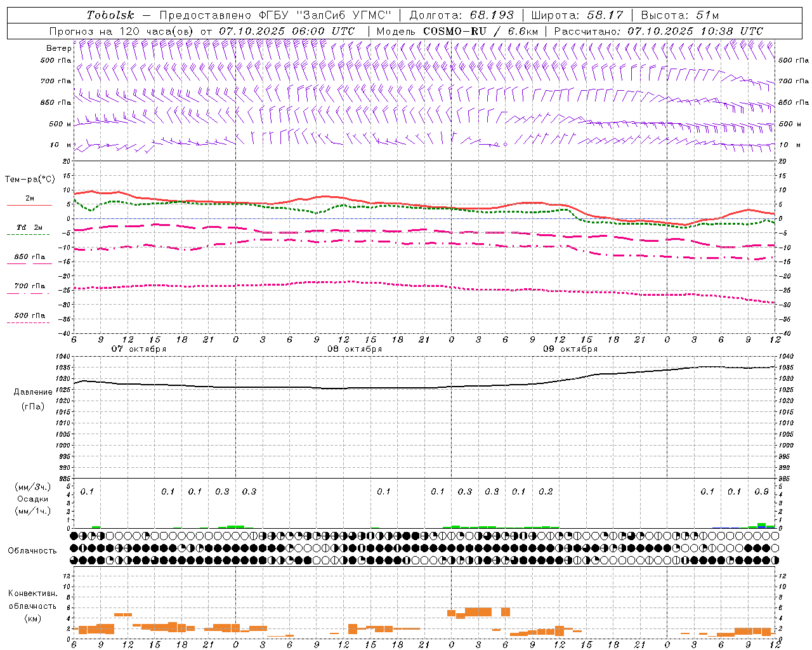Click the '(мм/3ч.)' precipitation unit label
Screen dimensions: 812x650
(33, 487)
